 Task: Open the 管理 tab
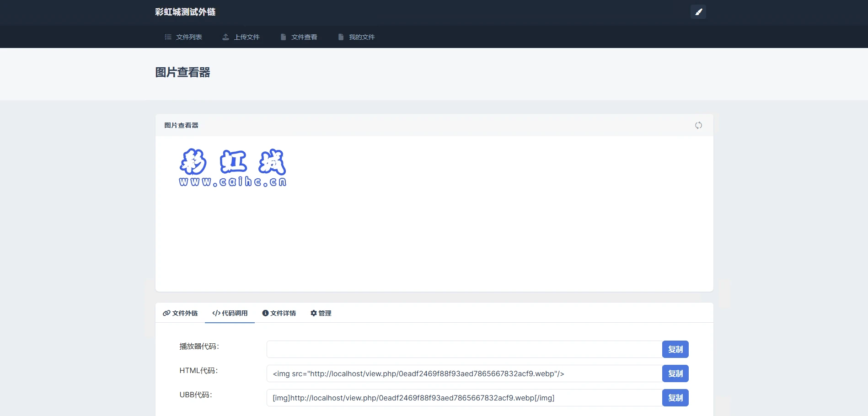(321, 313)
